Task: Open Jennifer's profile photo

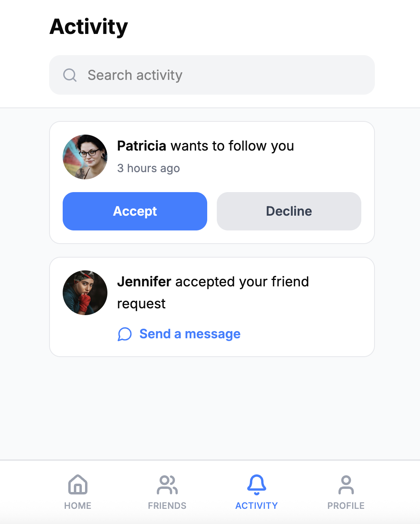Action: coord(85,293)
